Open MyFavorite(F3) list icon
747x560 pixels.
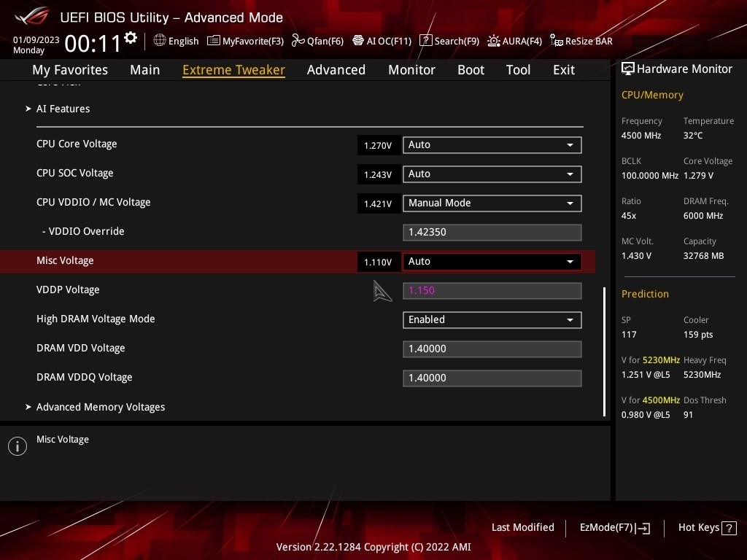click(214, 41)
